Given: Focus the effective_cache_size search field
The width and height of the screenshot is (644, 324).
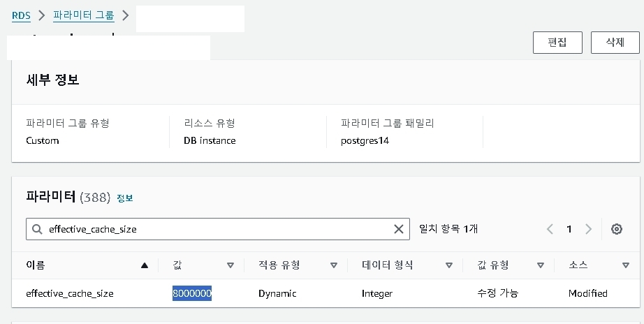Looking at the screenshot, I should (x=218, y=229).
